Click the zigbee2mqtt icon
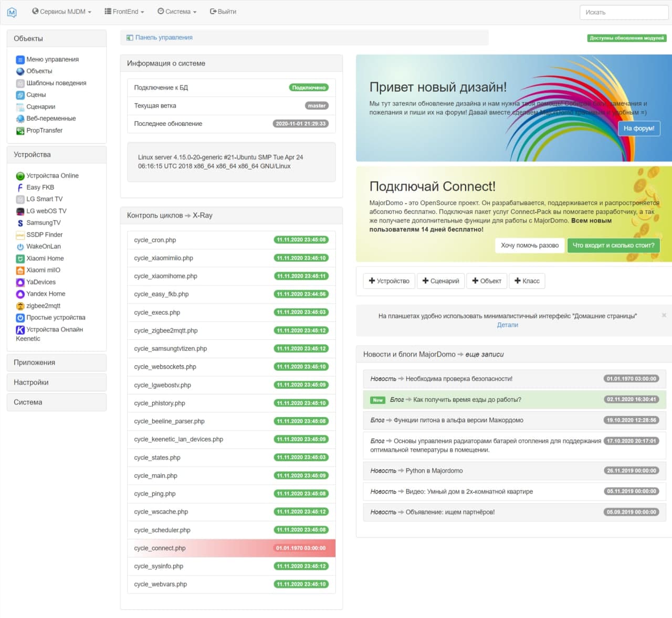 (x=20, y=306)
